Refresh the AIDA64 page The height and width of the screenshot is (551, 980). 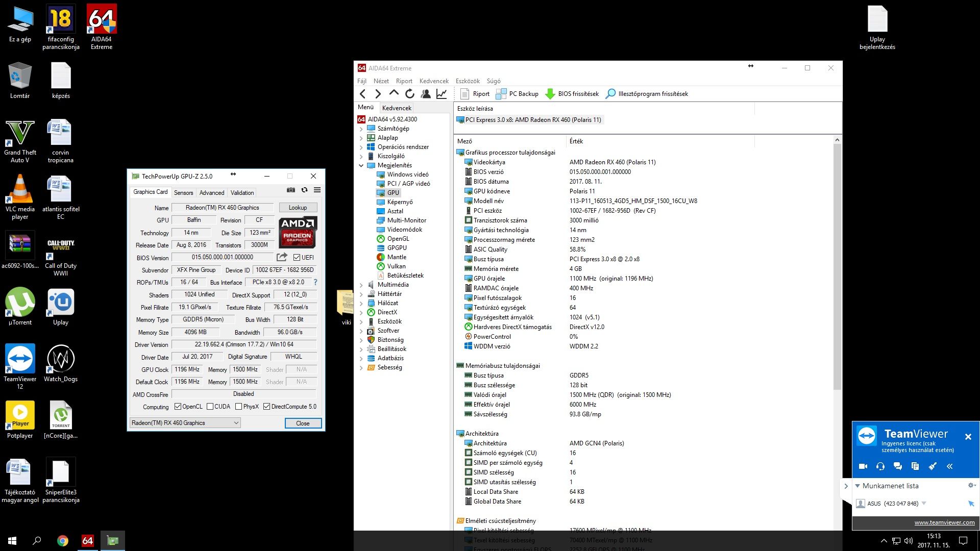coord(409,94)
